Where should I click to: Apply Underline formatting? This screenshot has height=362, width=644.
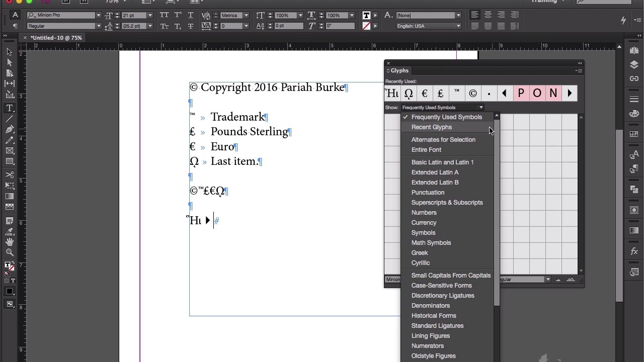tap(191, 15)
